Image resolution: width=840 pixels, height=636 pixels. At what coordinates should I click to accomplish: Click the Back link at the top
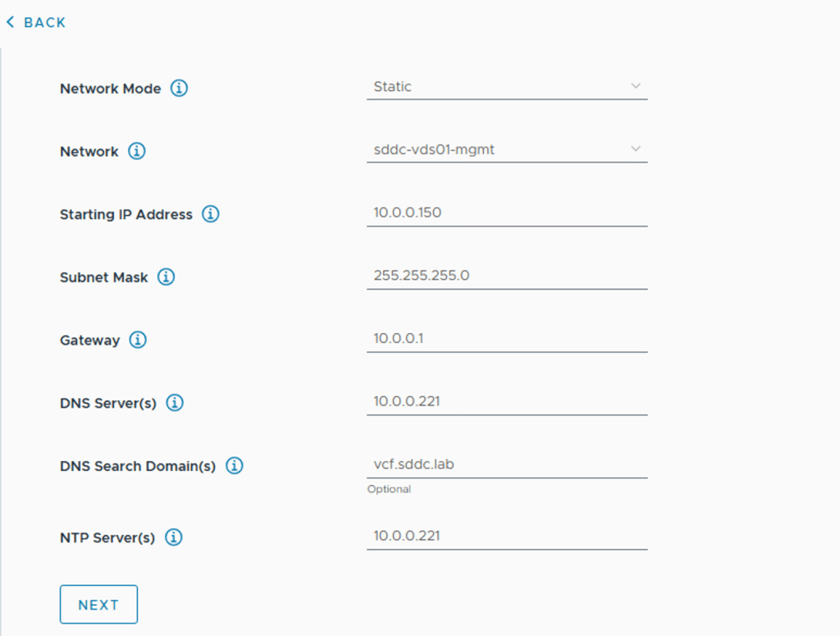click(36, 22)
